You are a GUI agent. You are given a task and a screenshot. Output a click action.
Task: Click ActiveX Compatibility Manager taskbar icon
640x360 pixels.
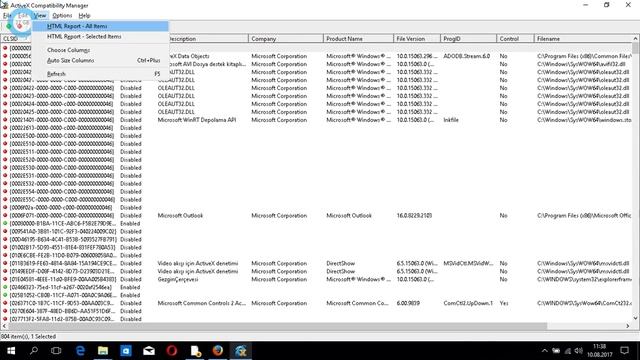(240, 351)
